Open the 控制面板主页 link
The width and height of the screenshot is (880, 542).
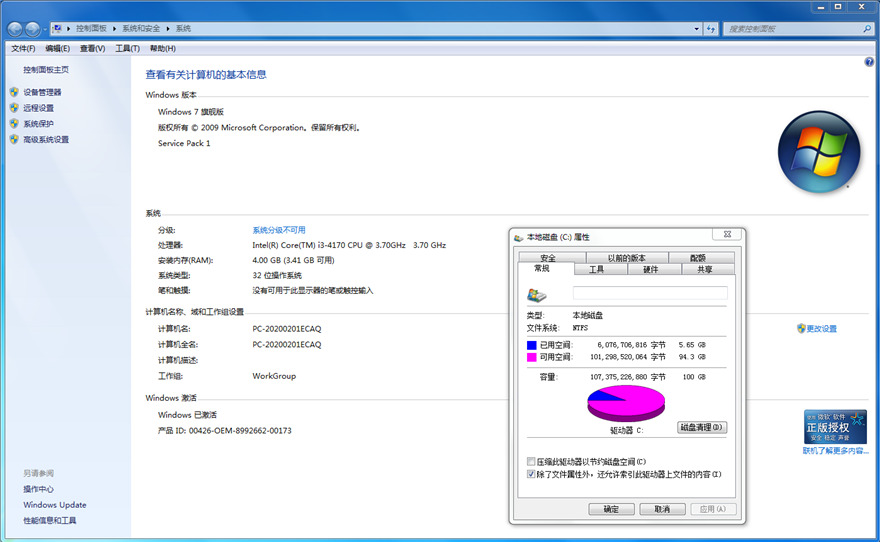tap(46, 70)
